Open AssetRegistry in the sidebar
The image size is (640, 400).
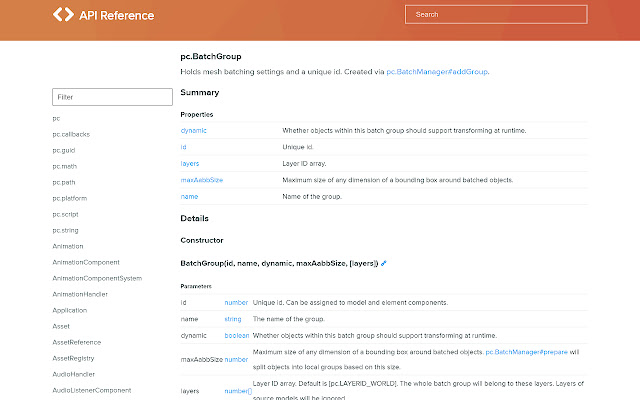tap(73, 358)
